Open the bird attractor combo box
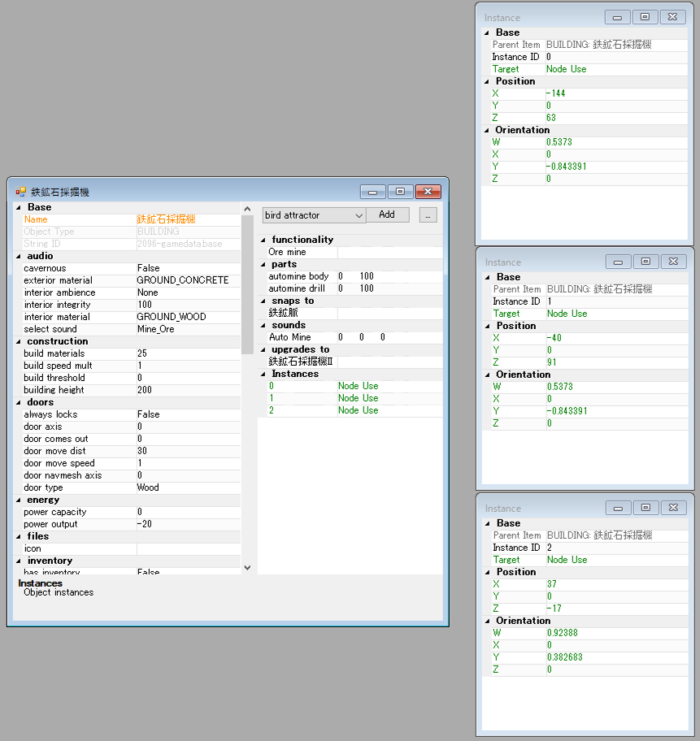Screen dimensions: 700x741 point(314,215)
